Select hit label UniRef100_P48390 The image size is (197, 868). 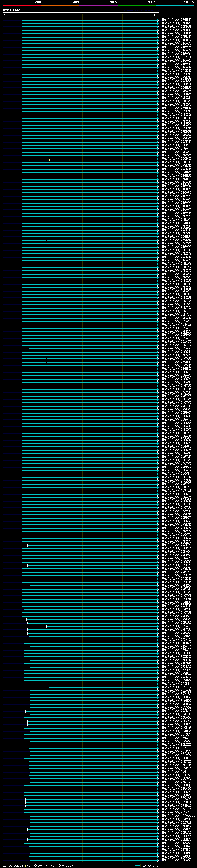[177, 664]
